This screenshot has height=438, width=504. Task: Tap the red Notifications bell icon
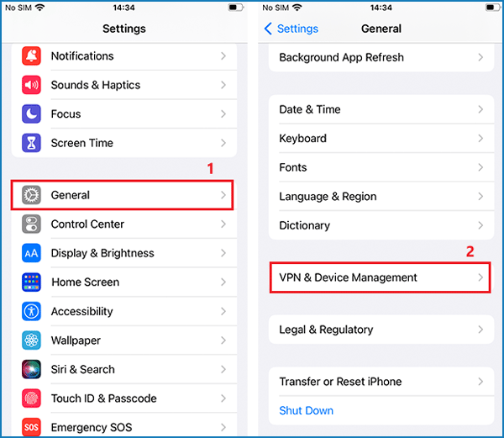pyautogui.click(x=31, y=56)
